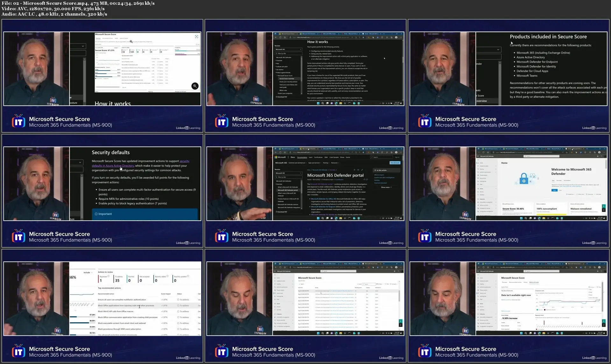The height and width of the screenshot is (364, 611).
Task: Click the 'Secure Score: 50.46%' card text
Action: click(513, 209)
